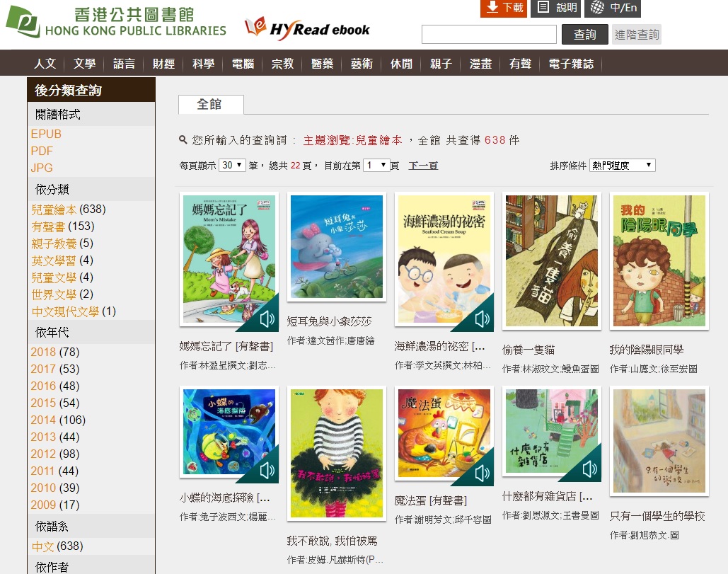728x574 pixels.
Task: Open the per-page count dropdown showing 30
Action: pyautogui.click(x=232, y=165)
